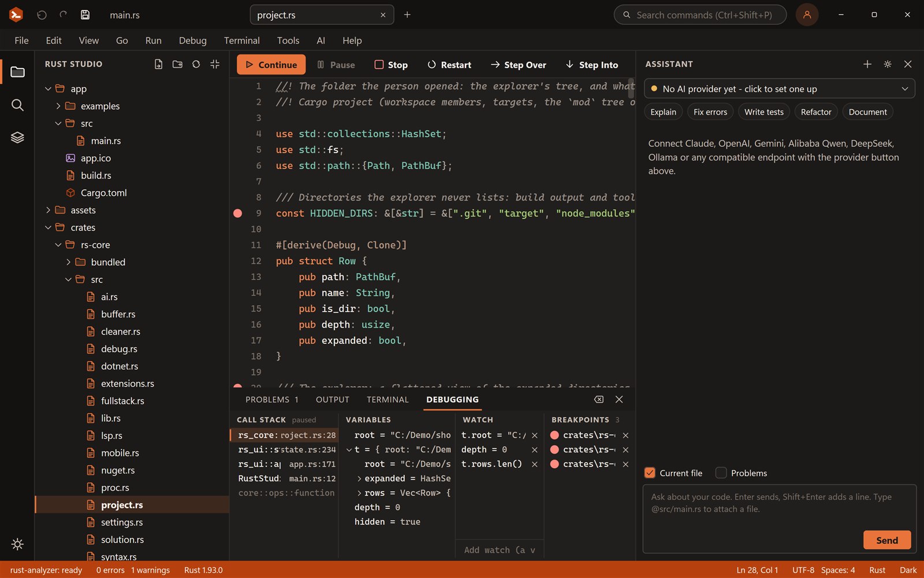This screenshot has height=578, width=924.
Task: Refresh the Rust Studio explorer tree
Action: coord(196,64)
